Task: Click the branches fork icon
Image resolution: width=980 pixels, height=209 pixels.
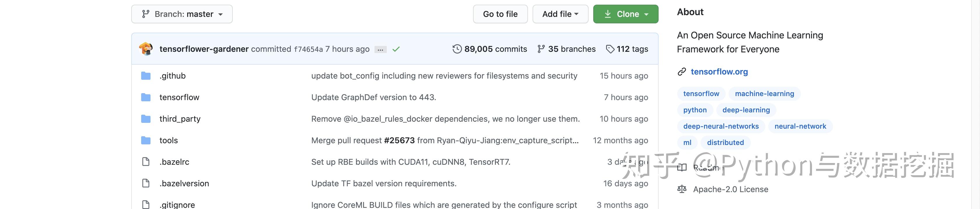Action: (x=541, y=49)
